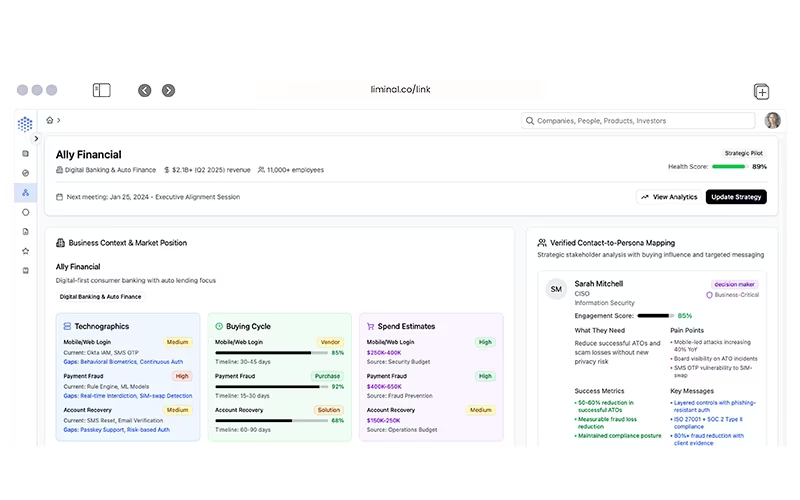Click the Purchase badge in Buying Cycle

(x=327, y=376)
